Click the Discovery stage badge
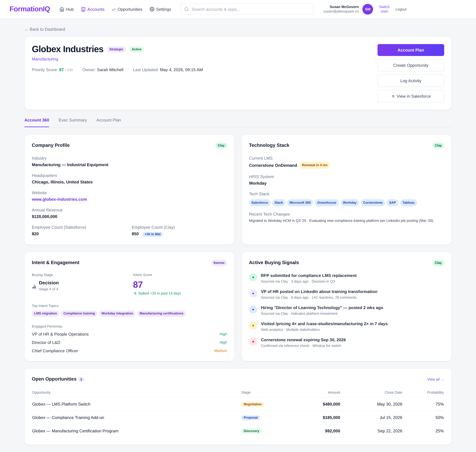This screenshot has height=452, width=476. pyautogui.click(x=251, y=431)
